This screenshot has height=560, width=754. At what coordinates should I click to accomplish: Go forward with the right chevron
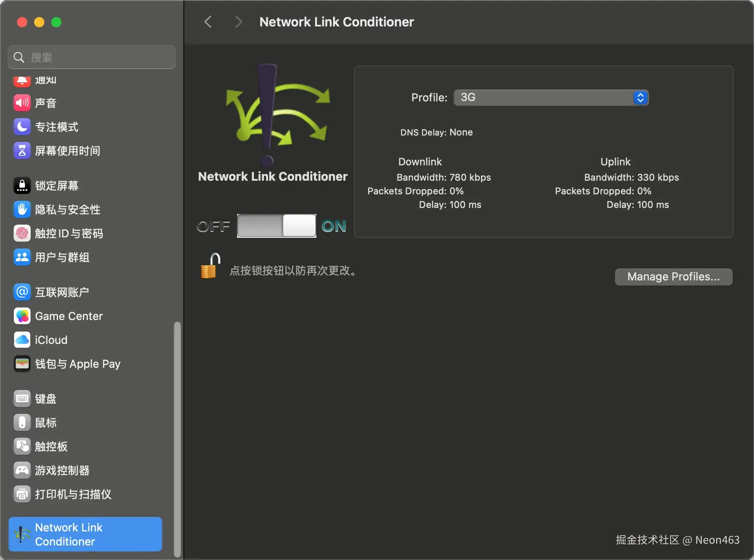click(x=238, y=22)
